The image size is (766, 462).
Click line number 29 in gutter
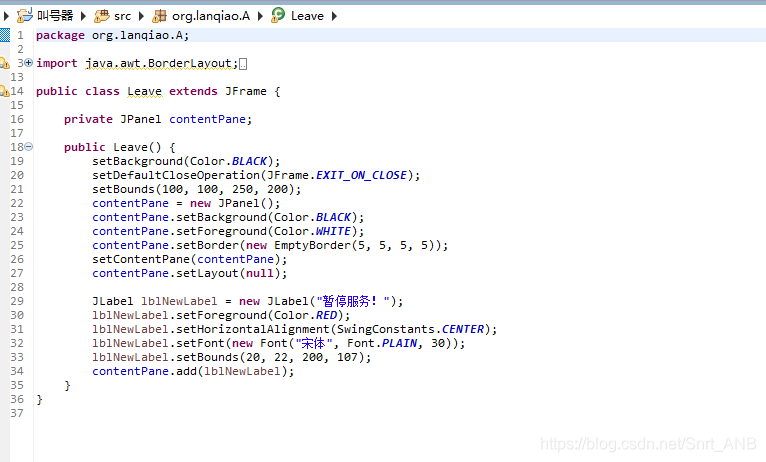(17, 301)
